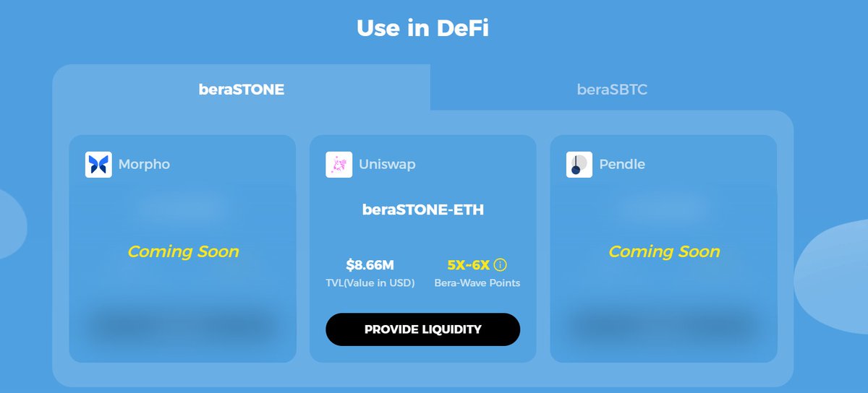Viewport: 868px width, 393px height.
Task: Click the blurred button in the Pendle card
Action: coord(663,327)
